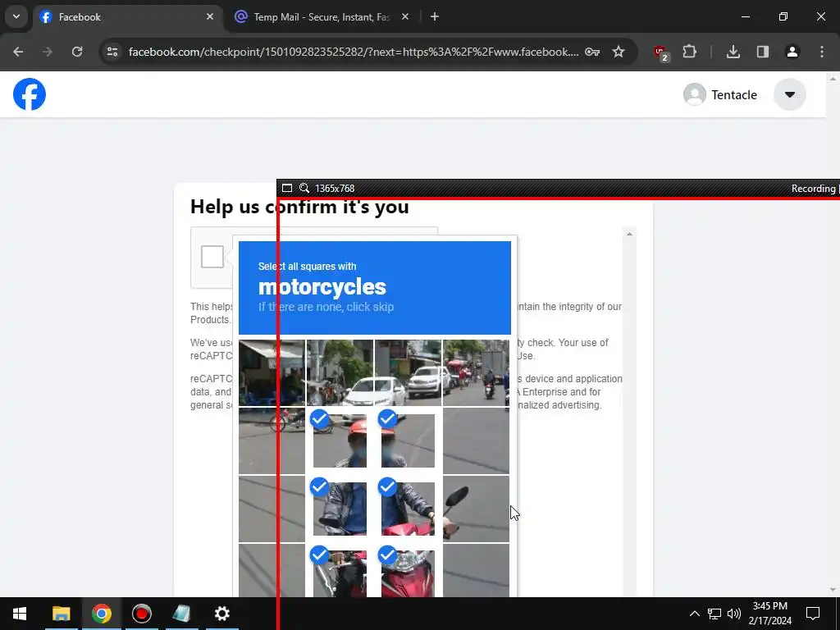Open Chrome from the taskbar
This screenshot has width=840, height=630.
pos(101,614)
